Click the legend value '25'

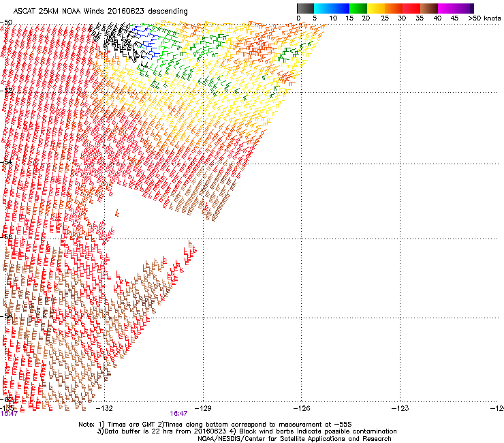pyautogui.click(x=385, y=18)
